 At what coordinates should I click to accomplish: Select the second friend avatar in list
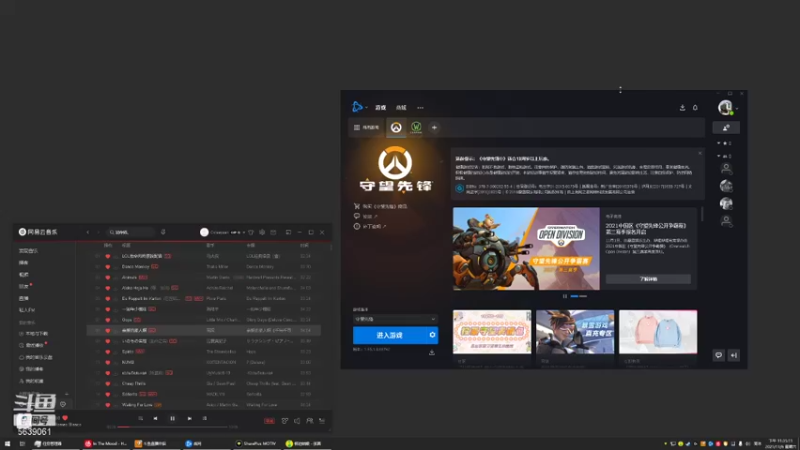click(726, 186)
